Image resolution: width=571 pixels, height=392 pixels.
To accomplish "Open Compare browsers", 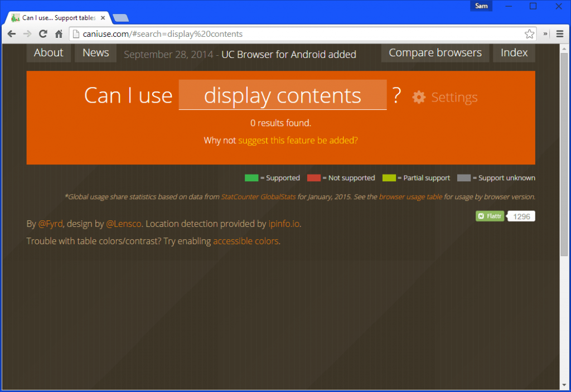I will point(434,52).
